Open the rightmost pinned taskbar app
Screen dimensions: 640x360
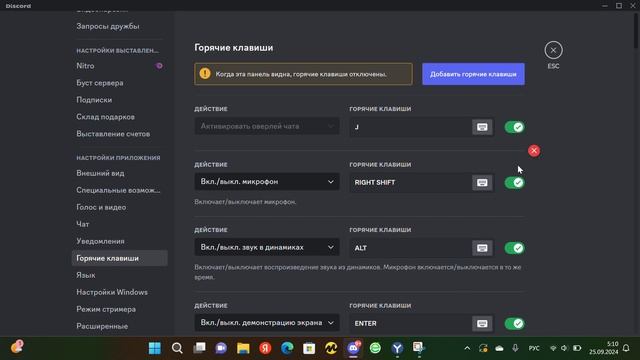point(419,348)
